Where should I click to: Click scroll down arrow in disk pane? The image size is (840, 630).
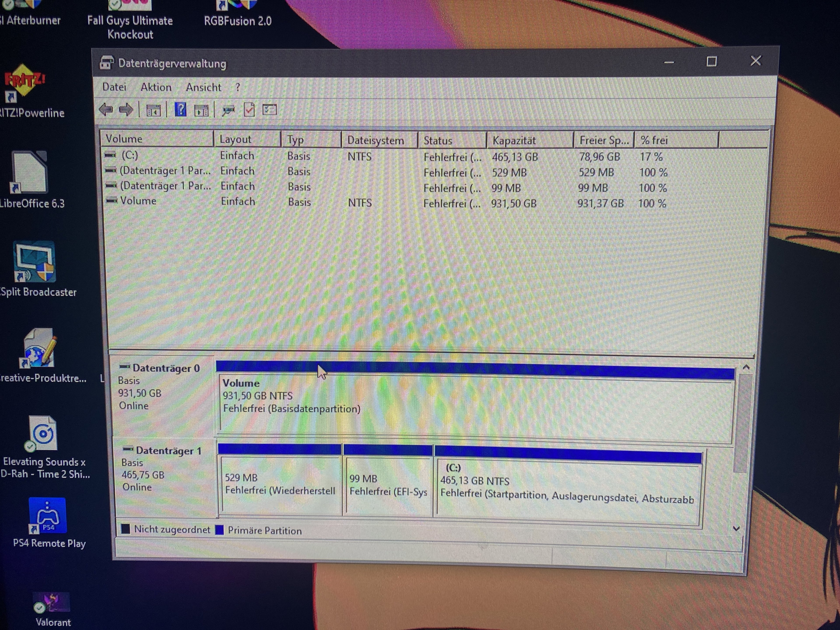pos(736,528)
